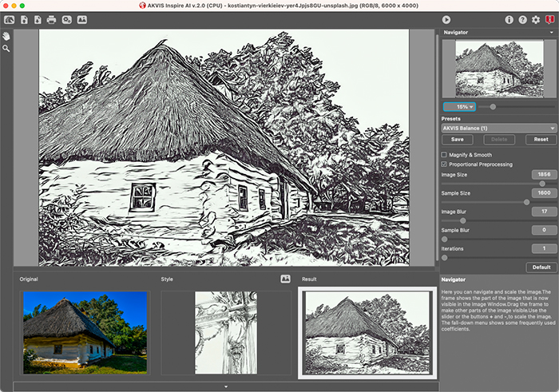Adjust the Image Blur slider
The image size is (559, 392).
462,220
